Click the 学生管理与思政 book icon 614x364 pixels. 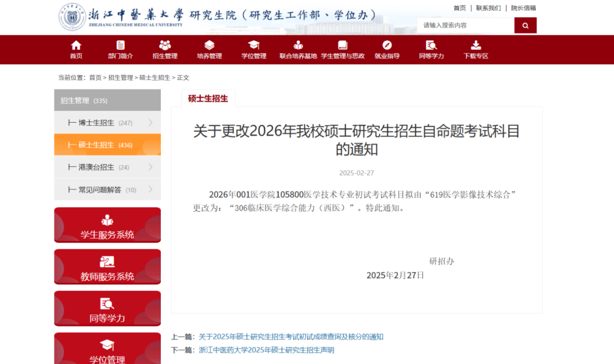(x=343, y=45)
